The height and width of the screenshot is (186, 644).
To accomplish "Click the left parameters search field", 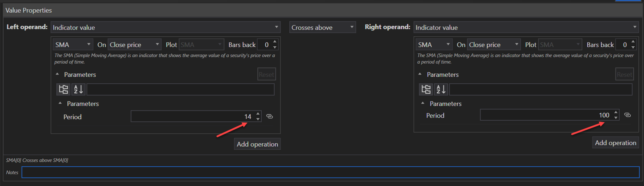I will tap(180, 89).
